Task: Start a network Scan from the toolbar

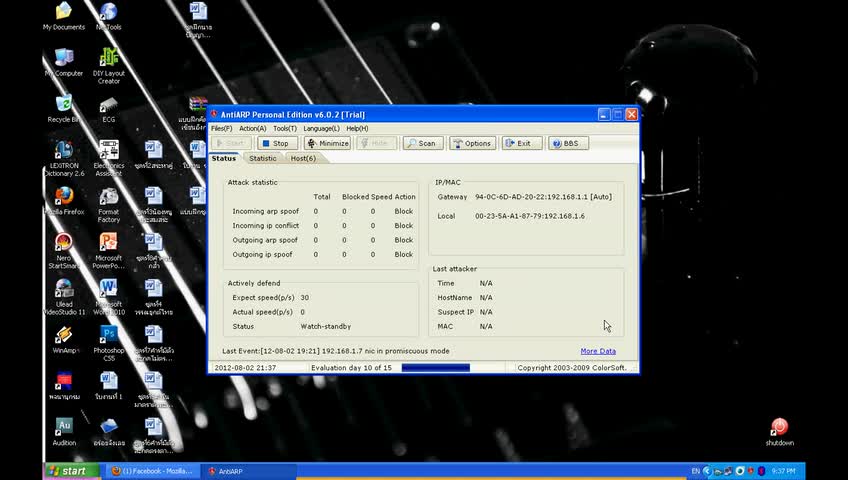Action: point(422,143)
